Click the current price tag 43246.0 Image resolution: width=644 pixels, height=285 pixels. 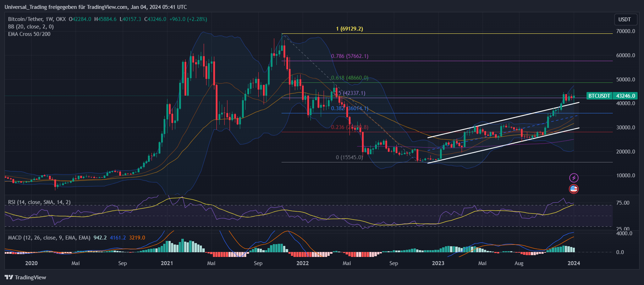tap(625, 96)
